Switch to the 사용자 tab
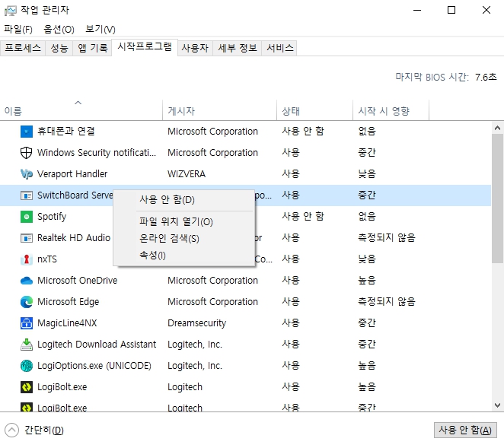The width and height of the screenshot is (504, 448). (x=195, y=48)
